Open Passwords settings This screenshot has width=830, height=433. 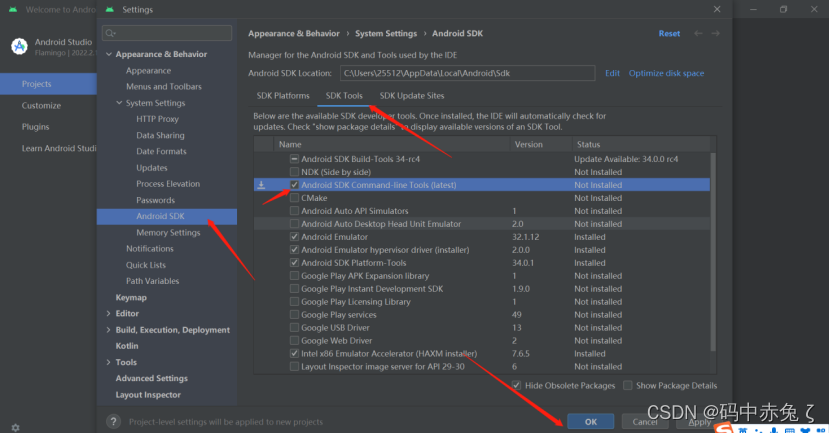[155, 200]
